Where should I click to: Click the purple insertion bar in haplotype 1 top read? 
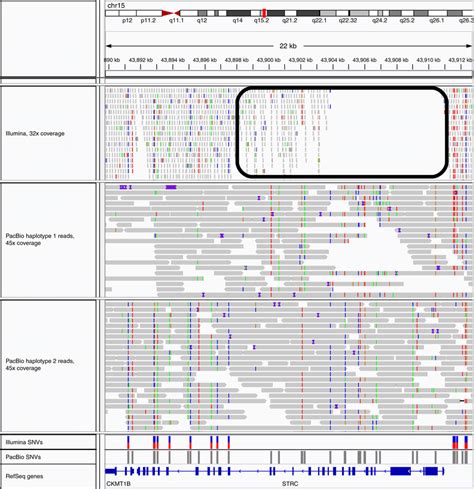click(171, 187)
